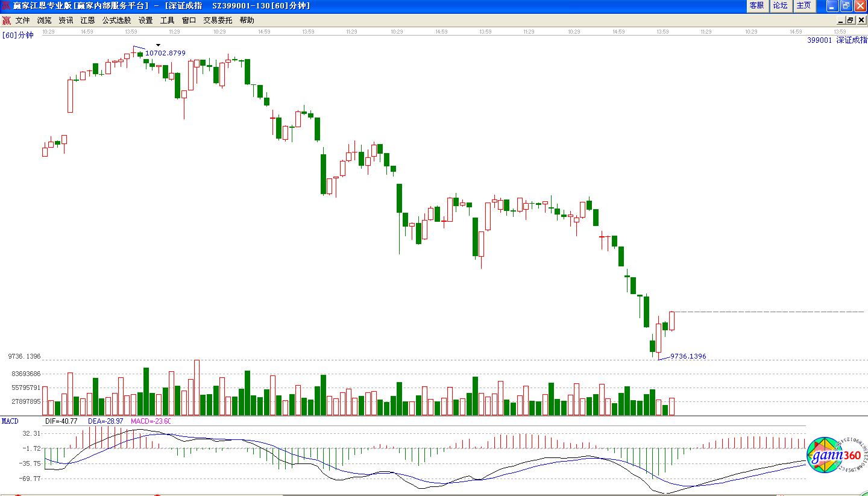Viewport: 868px width, 496px height.
Task: Open the 资讯 menu
Action: [66, 20]
